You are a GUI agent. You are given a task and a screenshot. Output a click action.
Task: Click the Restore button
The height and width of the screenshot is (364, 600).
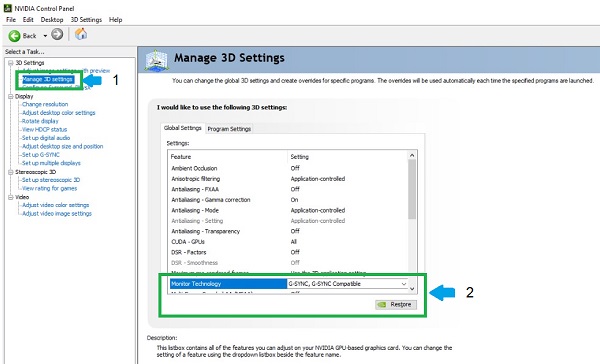(x=396, y=305)
